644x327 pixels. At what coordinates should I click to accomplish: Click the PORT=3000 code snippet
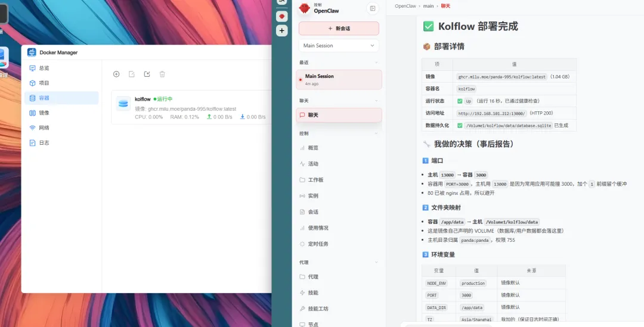click(457, 184)
